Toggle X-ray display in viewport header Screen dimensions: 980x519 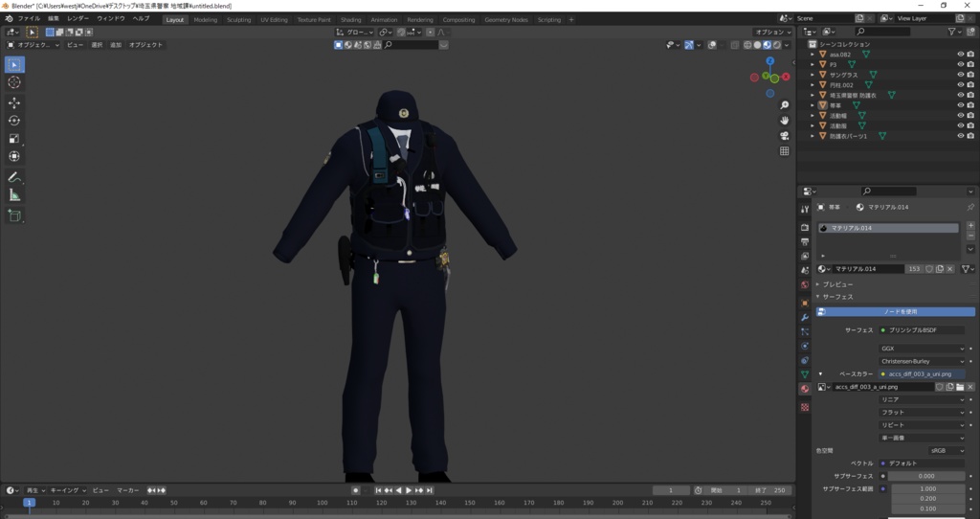click(735, 45)
